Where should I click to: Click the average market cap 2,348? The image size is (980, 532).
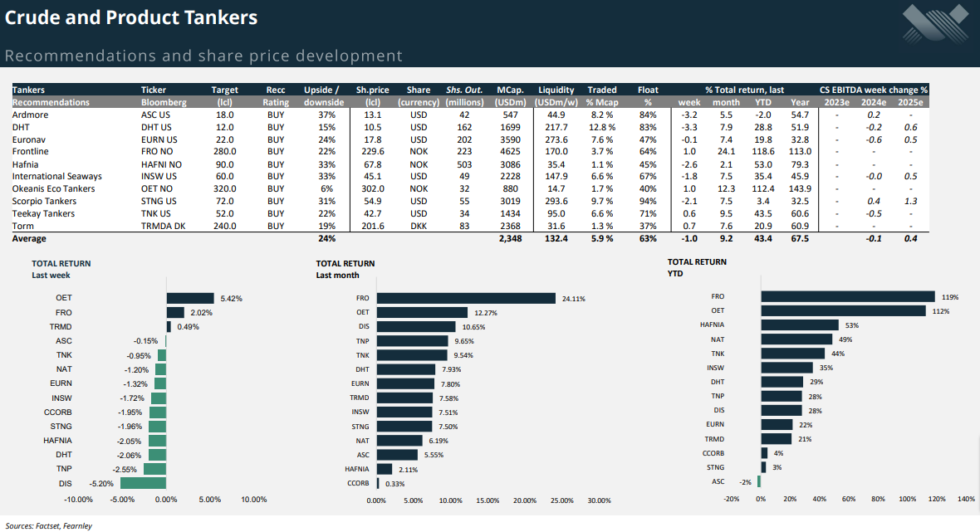pos(510,238)
